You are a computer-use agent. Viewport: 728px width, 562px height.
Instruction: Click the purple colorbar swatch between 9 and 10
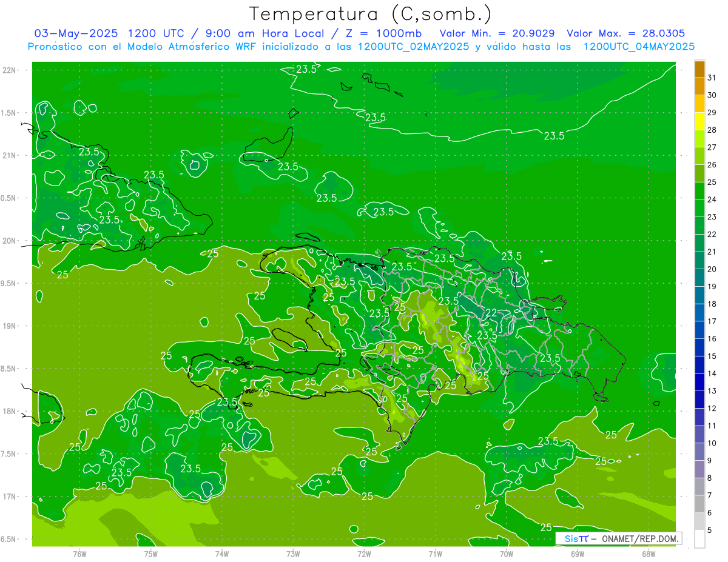(x=699, y=452)
